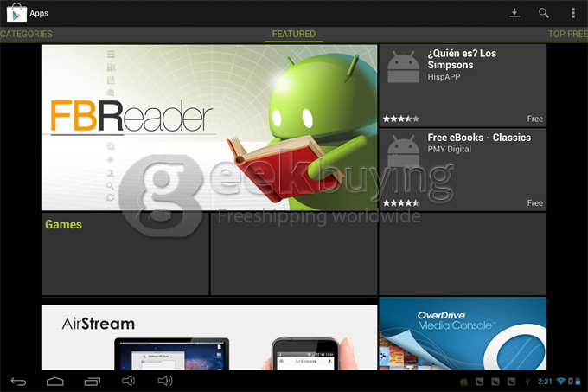Viewport: 588px width, 392px height.
Task: Click the Free price on eBooks card
Action: [x=534, y=203]
